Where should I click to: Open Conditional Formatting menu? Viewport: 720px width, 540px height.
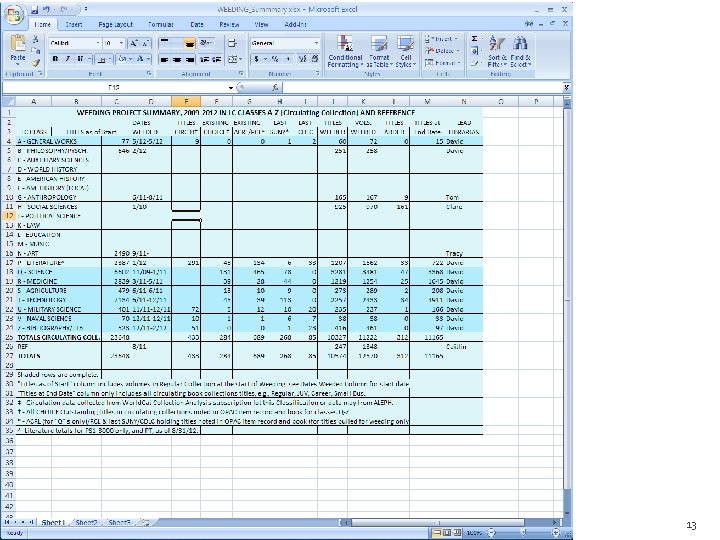pyautogui.click(x=345, y=51)
